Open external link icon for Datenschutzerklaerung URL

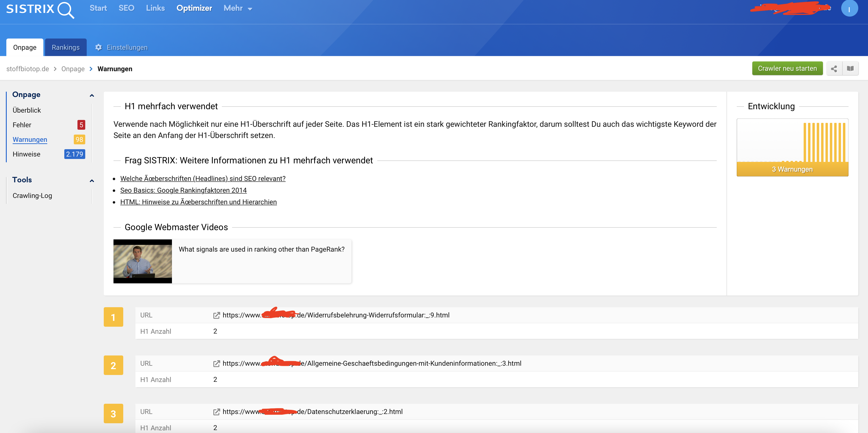click(x=216, y=412)
